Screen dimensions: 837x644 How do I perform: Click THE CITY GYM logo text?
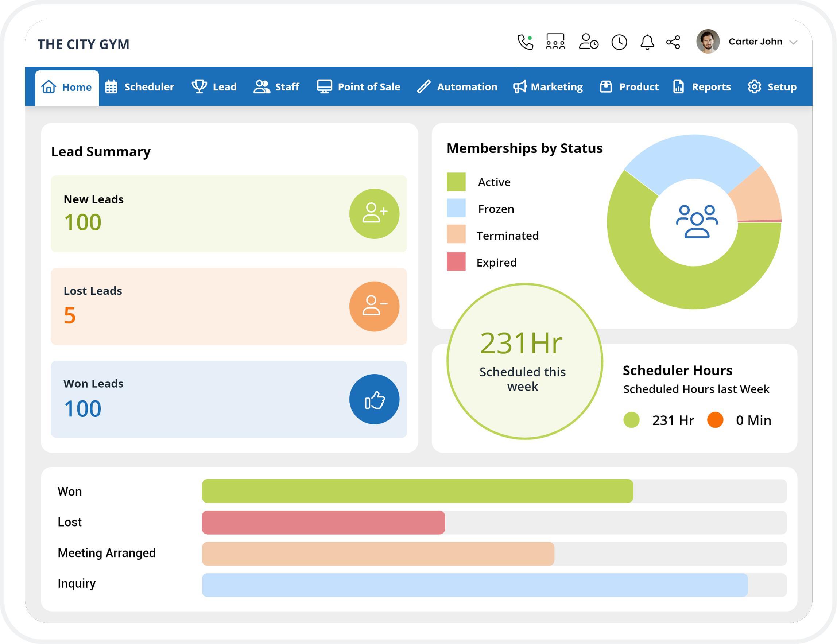pyautogui.click(x=84, y=44)
